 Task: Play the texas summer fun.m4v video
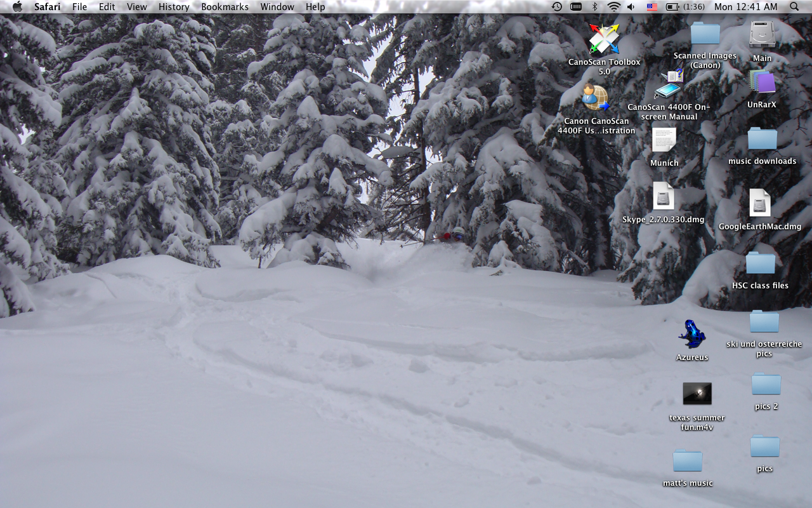[697, 394]
